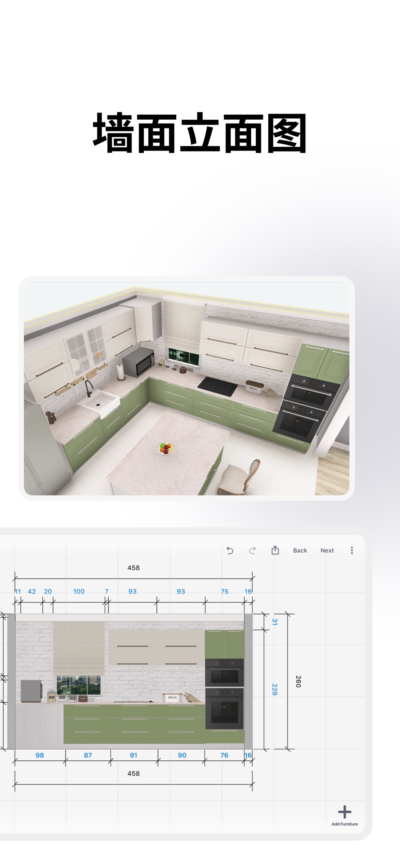400x868 pixels.
Task: Select the lower oven in elevation view
Action: 224,708
